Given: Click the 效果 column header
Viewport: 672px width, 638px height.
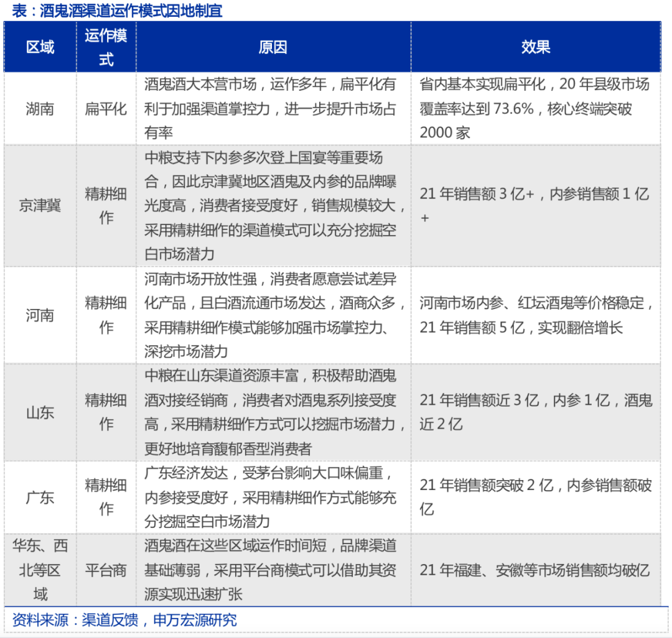Looking at the screenshot, I should click(536, 47).
